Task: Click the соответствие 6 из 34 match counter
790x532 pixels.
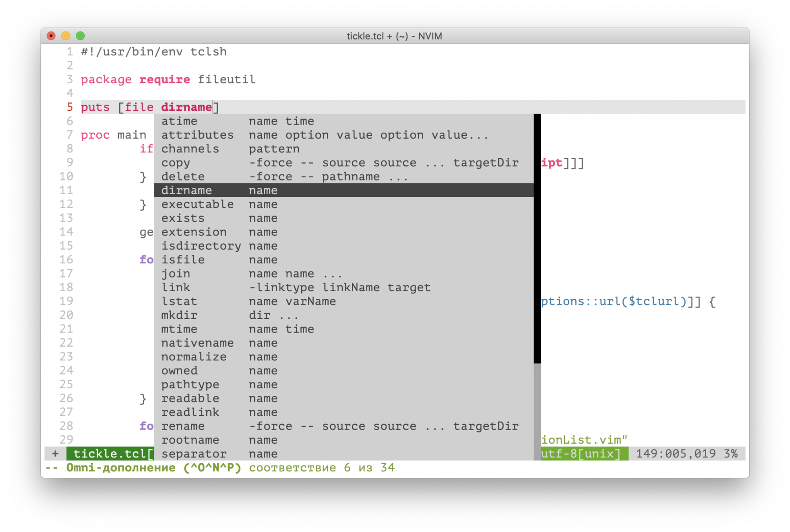Action: pyautogui.click(x=322, y=468)
